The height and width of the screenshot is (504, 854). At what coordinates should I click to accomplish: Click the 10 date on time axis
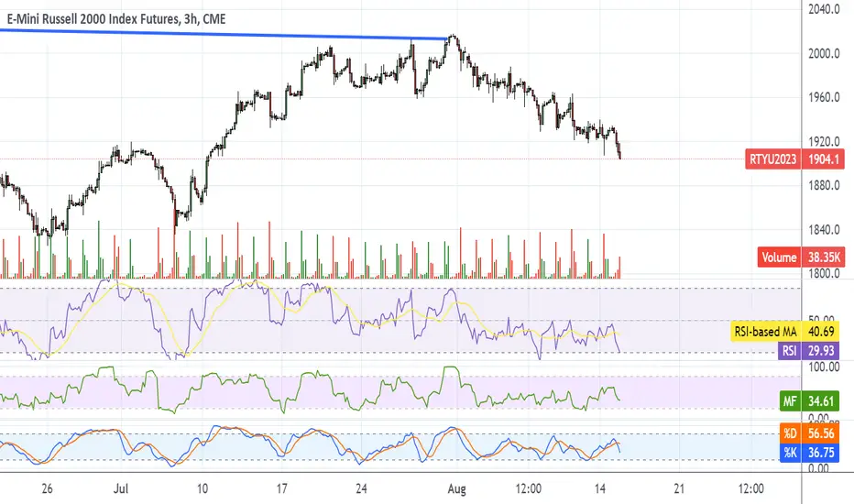[x=203, y=488]
